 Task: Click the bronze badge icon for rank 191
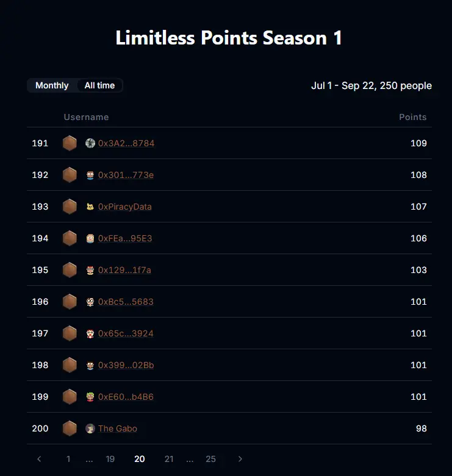point(70,143)
